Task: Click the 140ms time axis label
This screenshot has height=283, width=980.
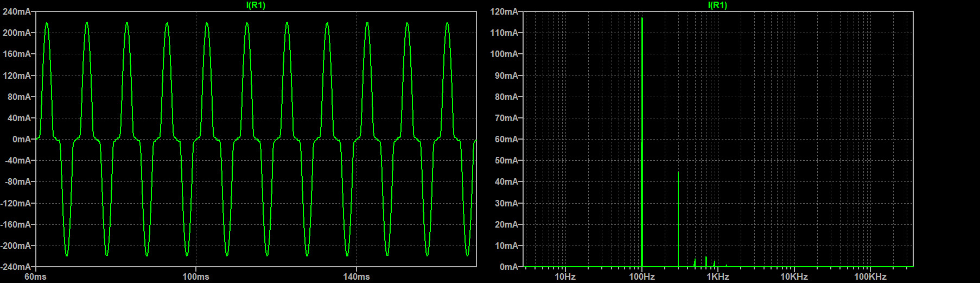Action: point(357,276)
